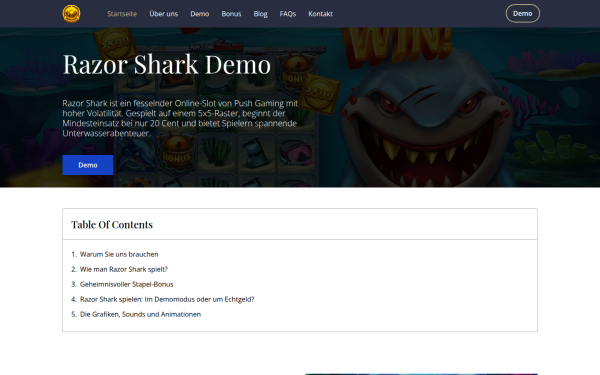Go to the Über uns page
600x375 pixels.
(164, 14)
